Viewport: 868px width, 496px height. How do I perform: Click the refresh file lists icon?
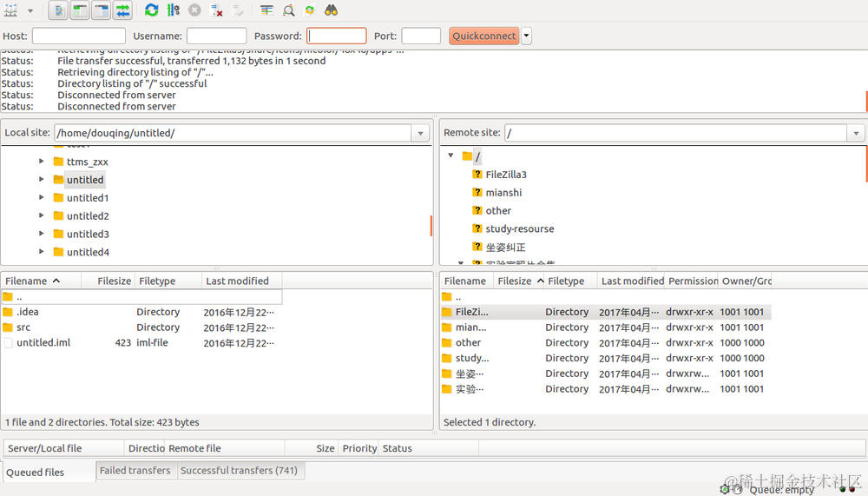(151, 10)
